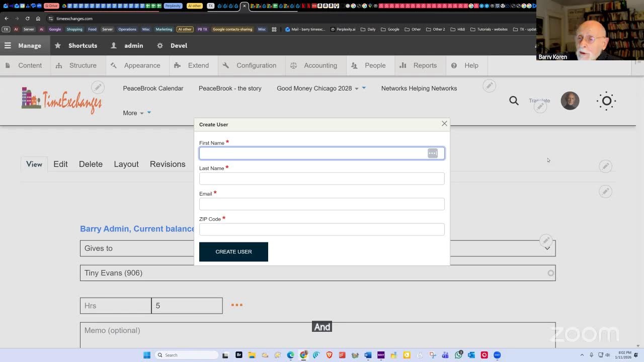Switch to the Revisions tab

[168, 164]
